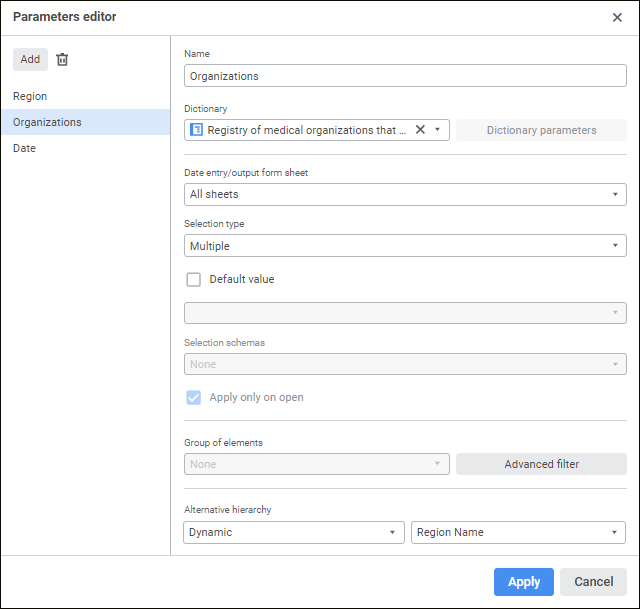Open Selection type Multiple dropdown
Screen dimensions: 640x609
coord(616,246)
